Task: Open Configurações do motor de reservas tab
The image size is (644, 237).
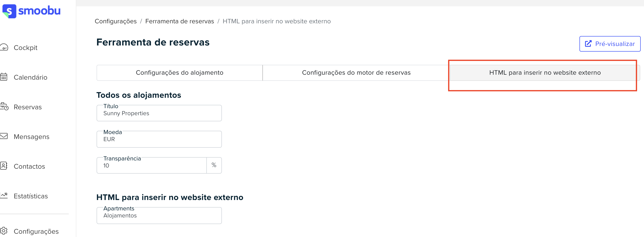Action: (356, 73)
